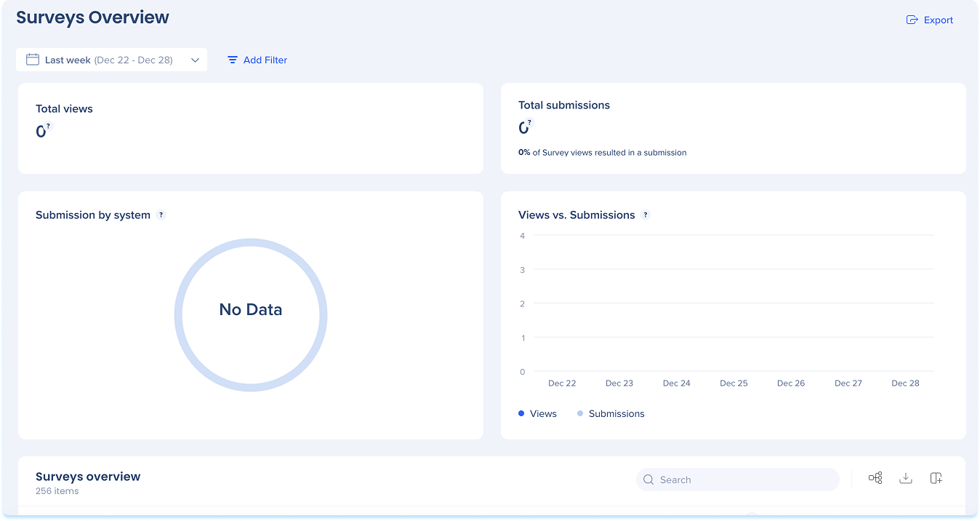Click the No Data donut chart
980x521 pixels.
[x=251, y=314]
